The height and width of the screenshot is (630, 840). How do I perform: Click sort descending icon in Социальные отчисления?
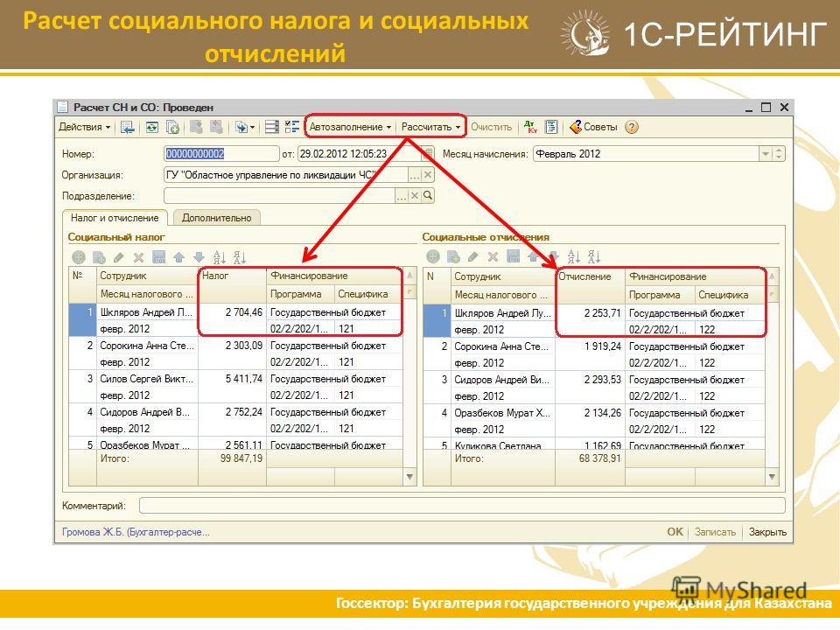coord(594,257)
